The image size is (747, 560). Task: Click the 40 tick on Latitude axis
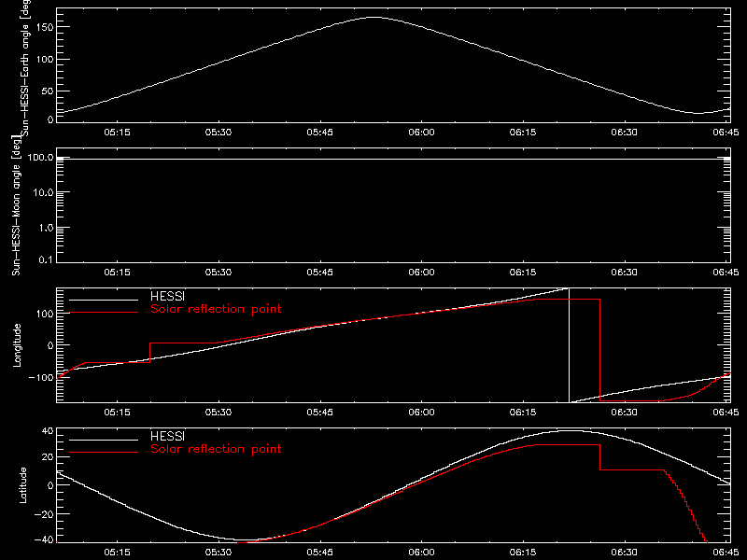coord(49,431)
